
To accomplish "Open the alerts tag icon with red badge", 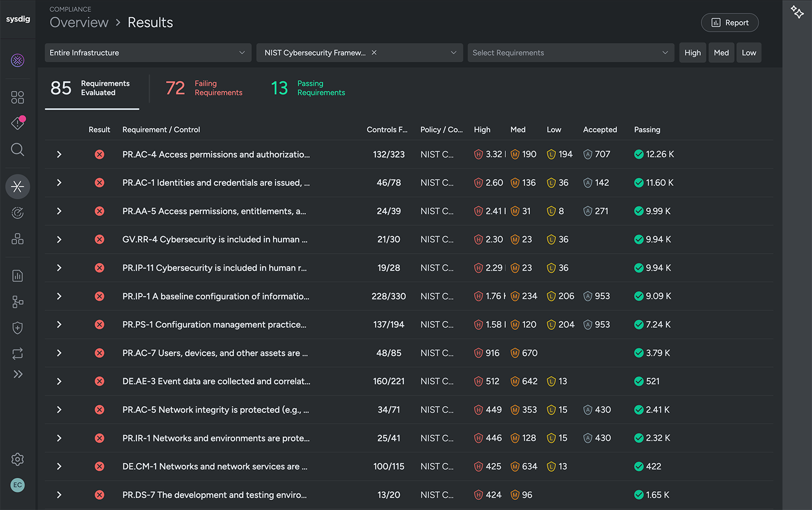I will pyautogui.click(x=18, y=123).
